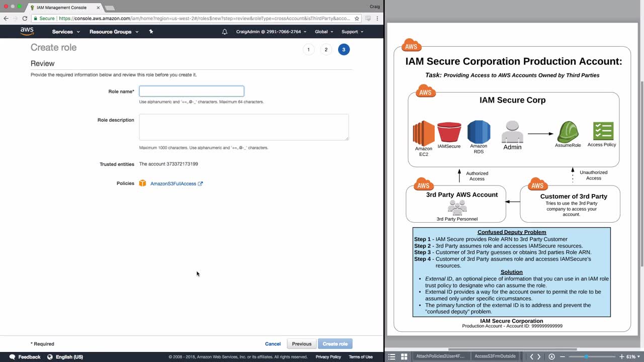The image size is (644, 362).
Task: Click the AssumeRole hard hat icon in diagram
Action: (568, 132)
